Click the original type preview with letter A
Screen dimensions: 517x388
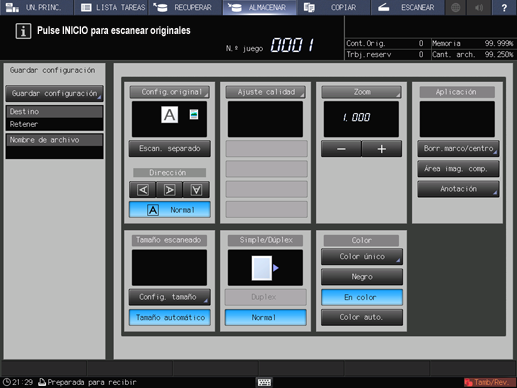pyautogui.click(x=169, y=115)
